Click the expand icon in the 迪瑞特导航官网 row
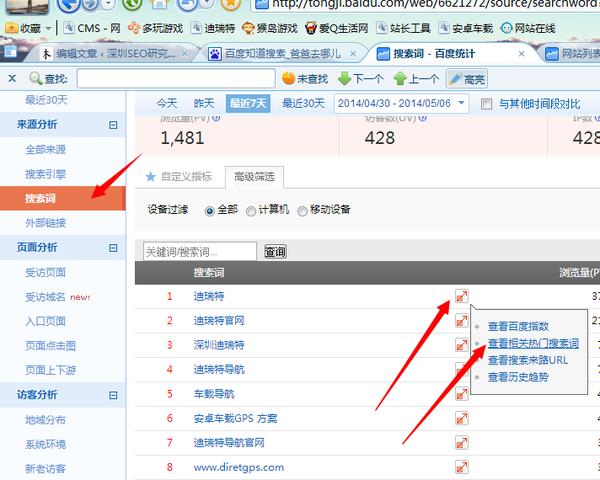This screenshot has height=480, width=600. tap(461, 443)
